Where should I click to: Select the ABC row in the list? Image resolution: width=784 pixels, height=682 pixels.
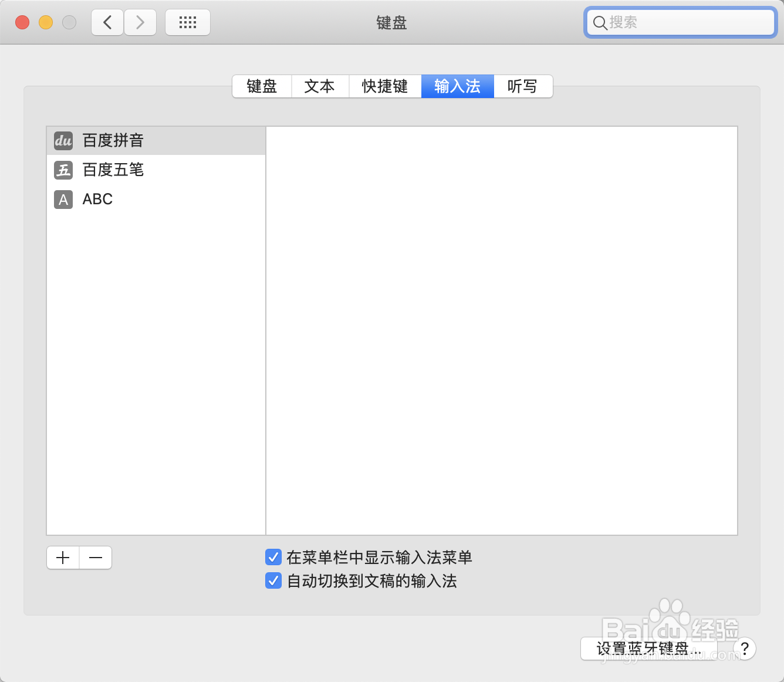156,200
